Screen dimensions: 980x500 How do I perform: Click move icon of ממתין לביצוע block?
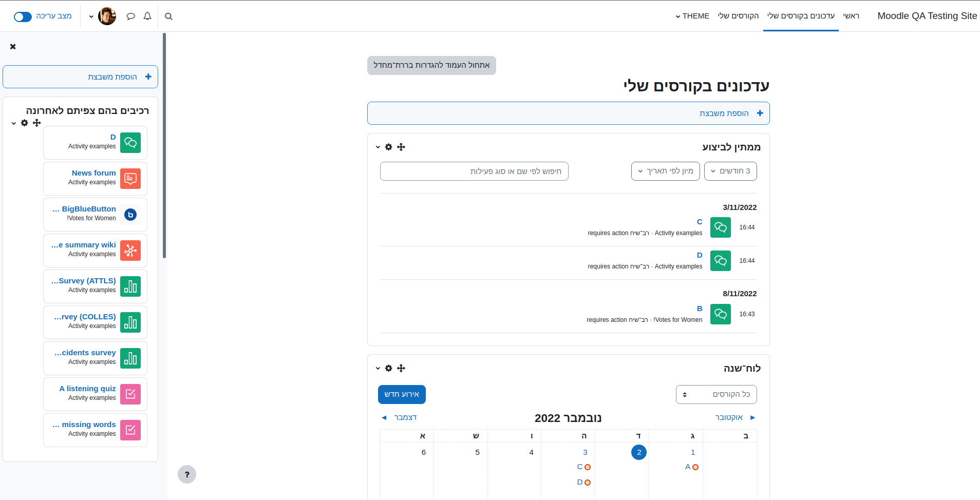pos(401,147)
